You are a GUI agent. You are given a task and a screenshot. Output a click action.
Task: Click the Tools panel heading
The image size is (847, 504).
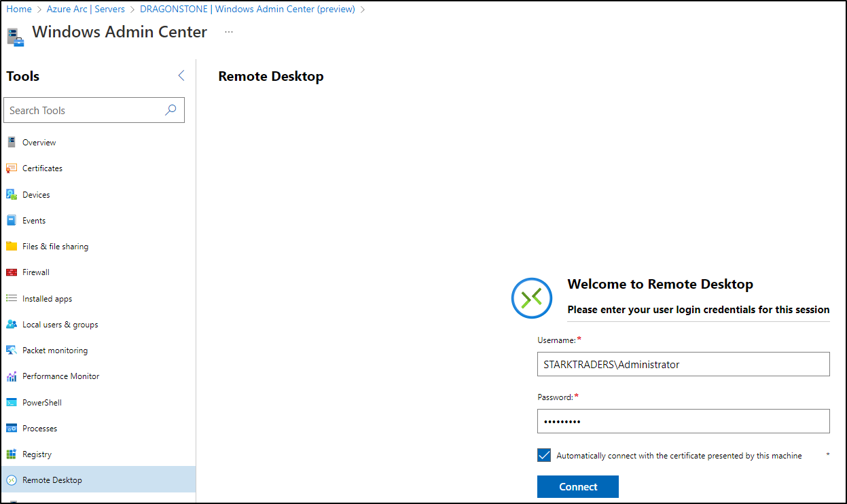(23, 77)
